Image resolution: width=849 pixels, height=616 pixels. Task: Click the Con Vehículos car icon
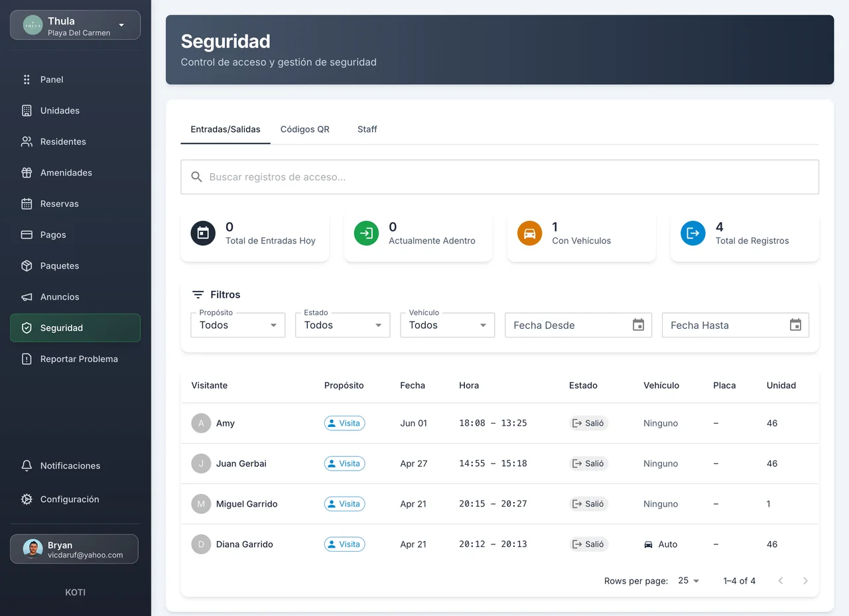click(529, 233)
